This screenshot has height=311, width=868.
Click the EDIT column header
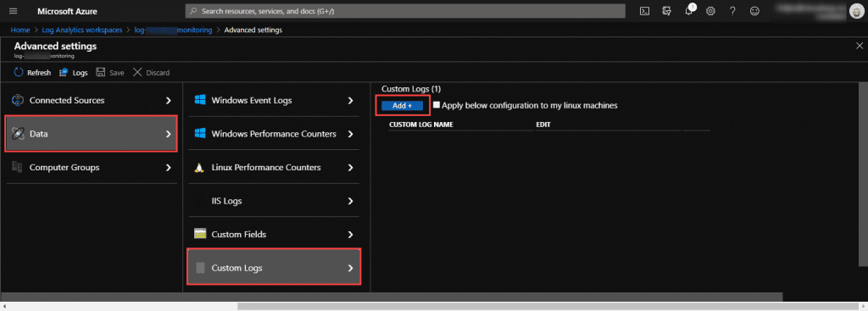[x=543, y=125]
